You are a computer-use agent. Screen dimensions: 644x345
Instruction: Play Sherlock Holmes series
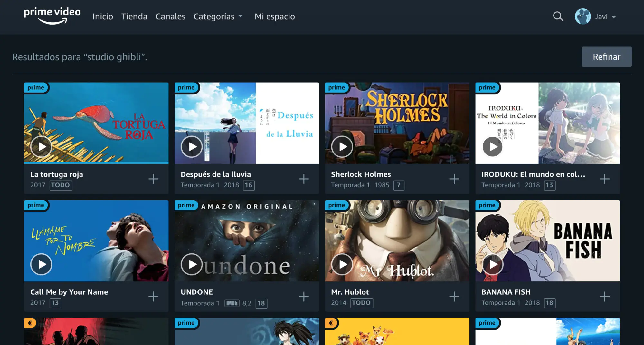[342, 147]
